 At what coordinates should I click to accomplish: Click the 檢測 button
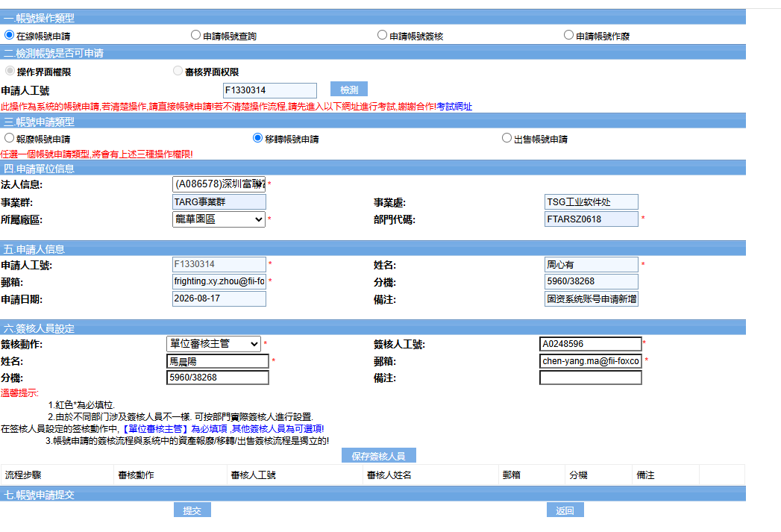348,90
